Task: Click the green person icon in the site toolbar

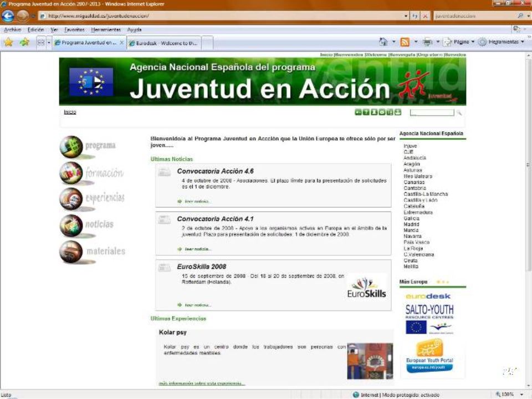Action: [374, 112]
